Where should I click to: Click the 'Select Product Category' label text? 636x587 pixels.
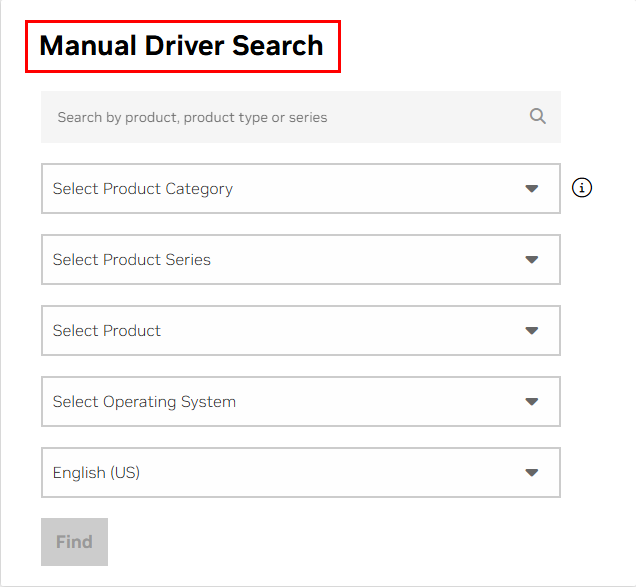coord(143,189)
